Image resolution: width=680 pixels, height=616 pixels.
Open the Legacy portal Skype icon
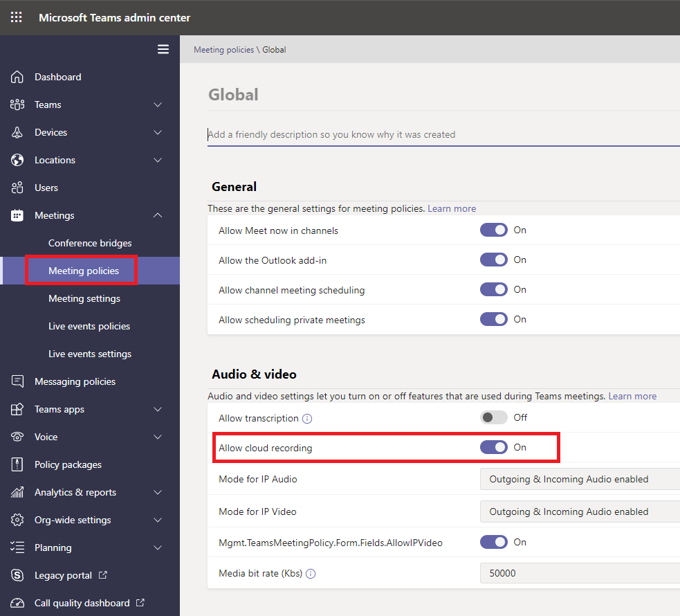[17, 575]
